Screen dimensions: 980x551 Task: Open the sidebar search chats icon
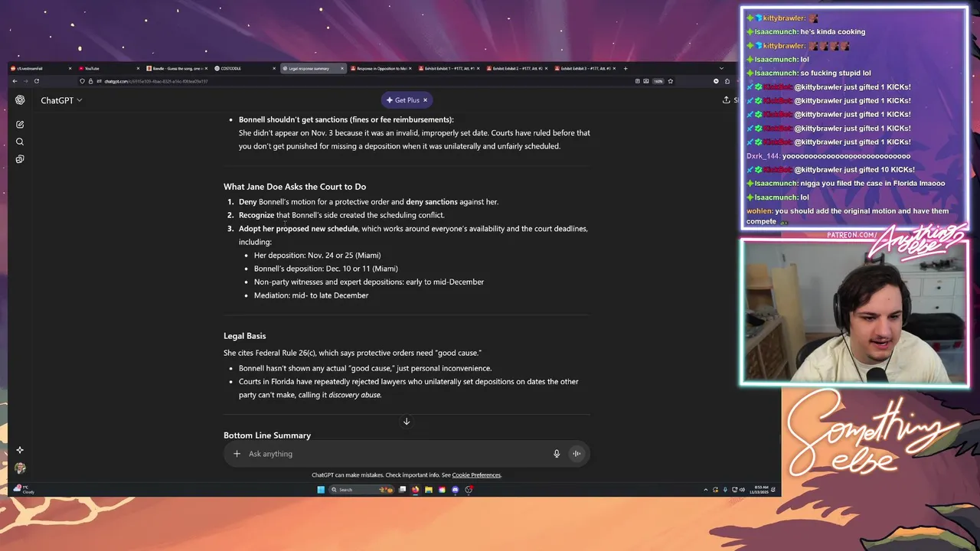[x=20, y=142]
